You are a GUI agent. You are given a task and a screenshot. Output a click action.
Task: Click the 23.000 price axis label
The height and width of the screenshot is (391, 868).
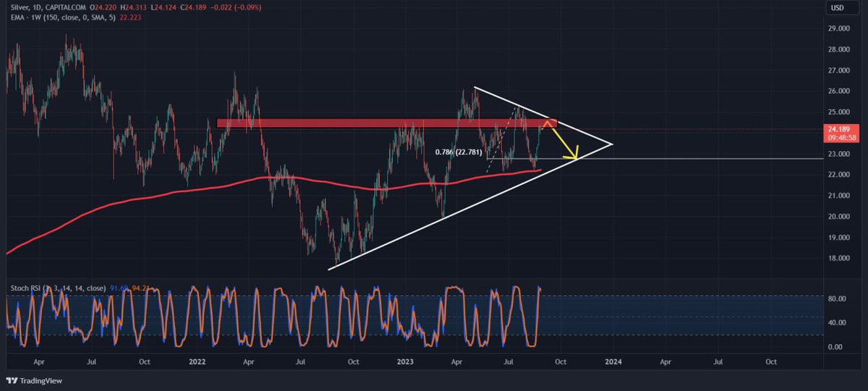coord(839,154)
